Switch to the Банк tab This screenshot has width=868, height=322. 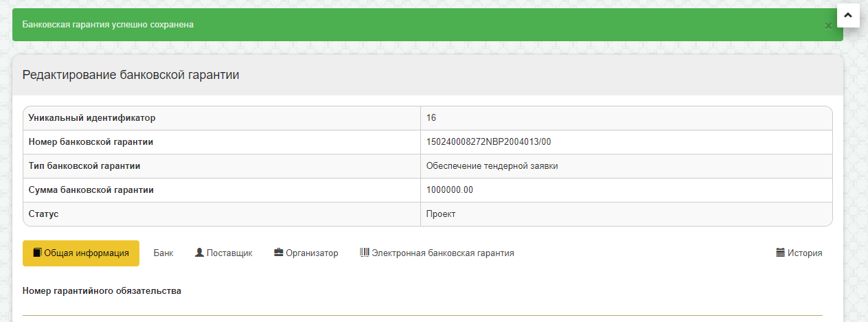[x=163, y=253]
